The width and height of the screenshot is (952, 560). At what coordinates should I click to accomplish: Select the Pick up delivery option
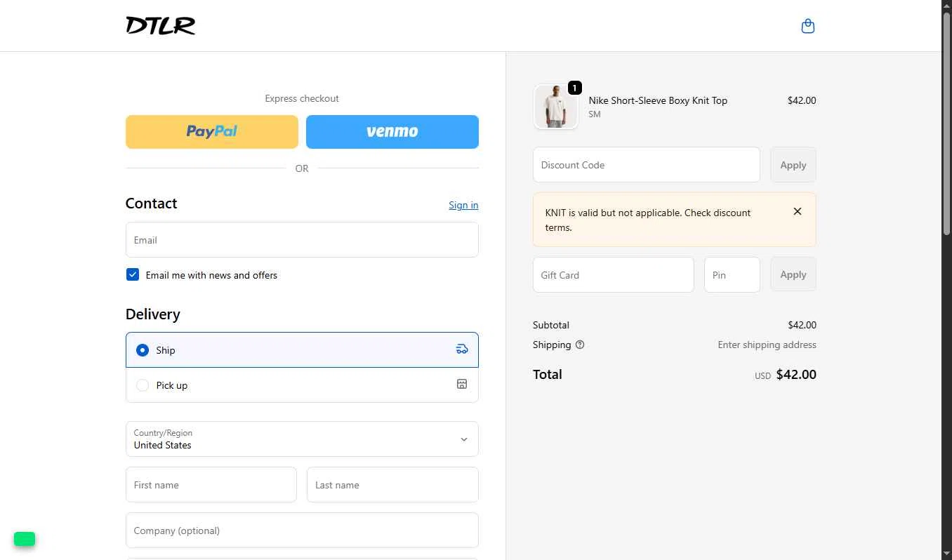pyautogui.click(x=302, y=385)
